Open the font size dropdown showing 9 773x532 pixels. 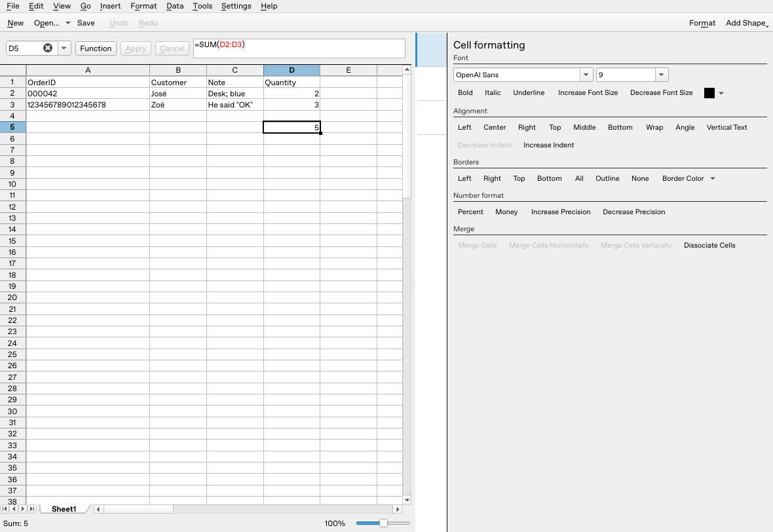pos(662,75)
